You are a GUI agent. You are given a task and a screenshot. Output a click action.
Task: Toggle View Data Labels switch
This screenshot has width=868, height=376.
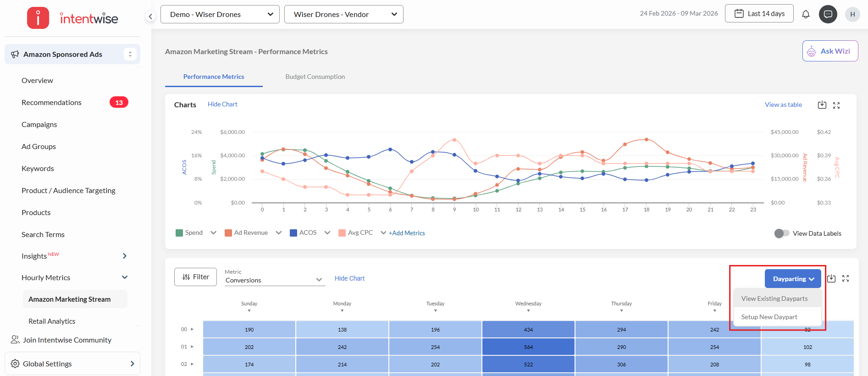pyautogui.click(x=782, y=233)
